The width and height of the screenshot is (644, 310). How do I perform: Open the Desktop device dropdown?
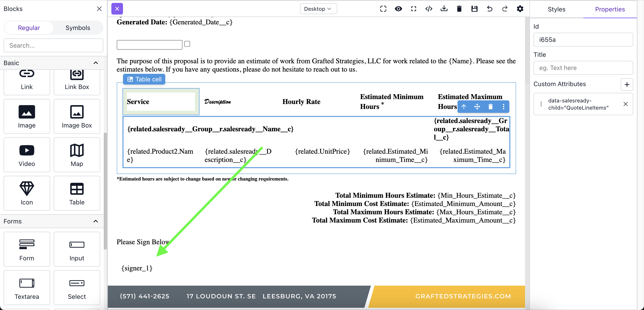(x=318, y=9)
